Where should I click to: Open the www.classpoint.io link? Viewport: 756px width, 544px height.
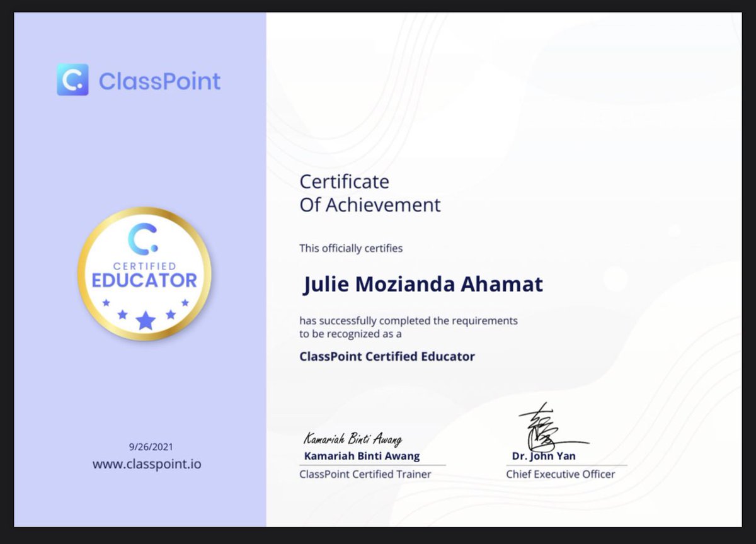(x=147, y=465)
